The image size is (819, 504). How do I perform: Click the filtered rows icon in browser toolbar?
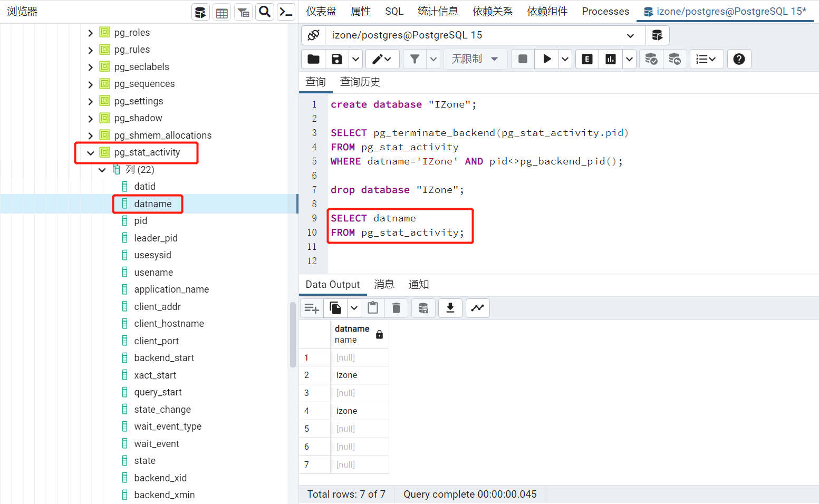pyautogui.click(x=244, y=12)
